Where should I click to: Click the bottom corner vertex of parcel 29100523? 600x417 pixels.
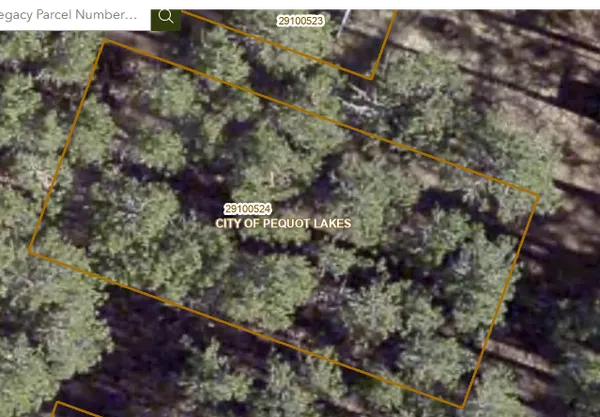[371, 78]
